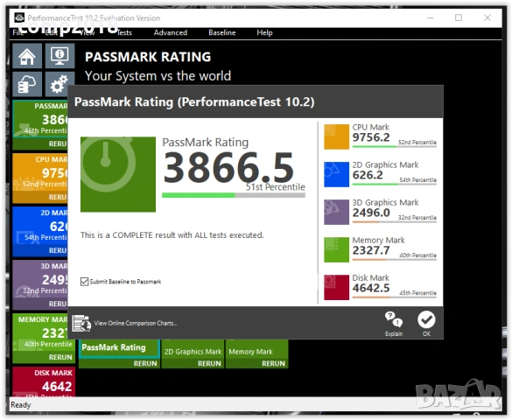The image size is (512, 420).
Task: Select the orange CPU Mark tile icon
Action: 336,136
